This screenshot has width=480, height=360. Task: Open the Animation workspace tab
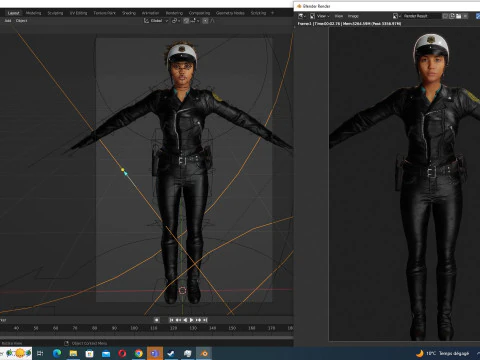click(x=150, y=13)
